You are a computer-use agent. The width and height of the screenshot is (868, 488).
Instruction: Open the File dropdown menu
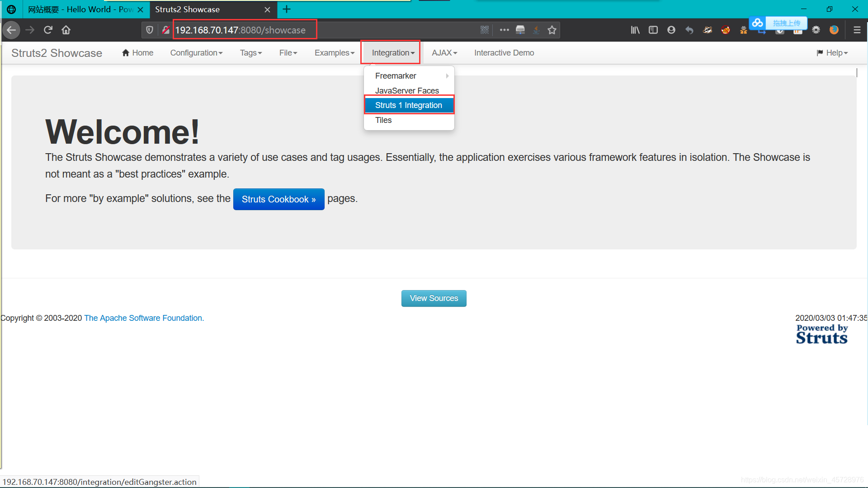click(288, 53)
